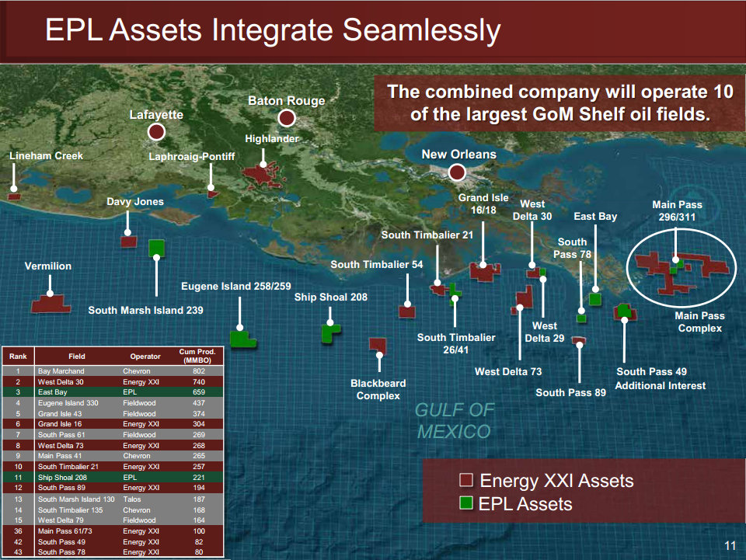Screen dimensions: 746x560
Task: Click the green South Marsh Island 239 square
Action: 157,248
